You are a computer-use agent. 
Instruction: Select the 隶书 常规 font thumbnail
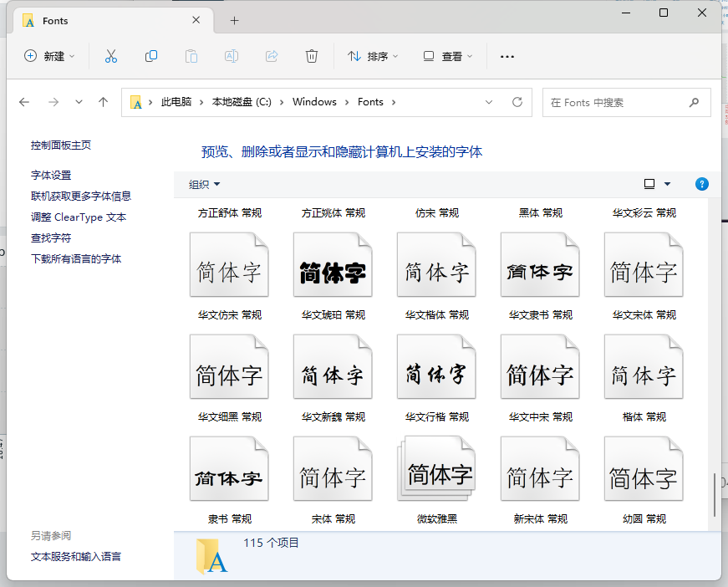click(x=229, y=468)
